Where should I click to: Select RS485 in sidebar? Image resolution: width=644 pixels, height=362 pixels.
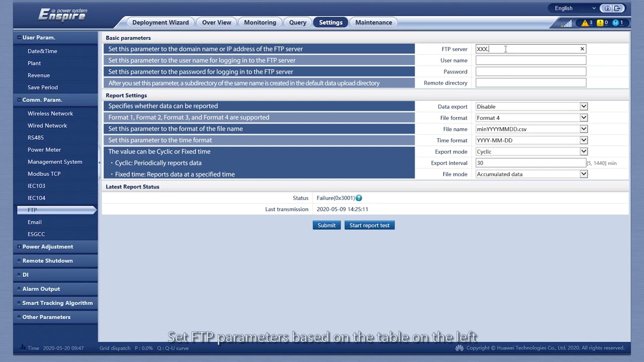(36, 138)
